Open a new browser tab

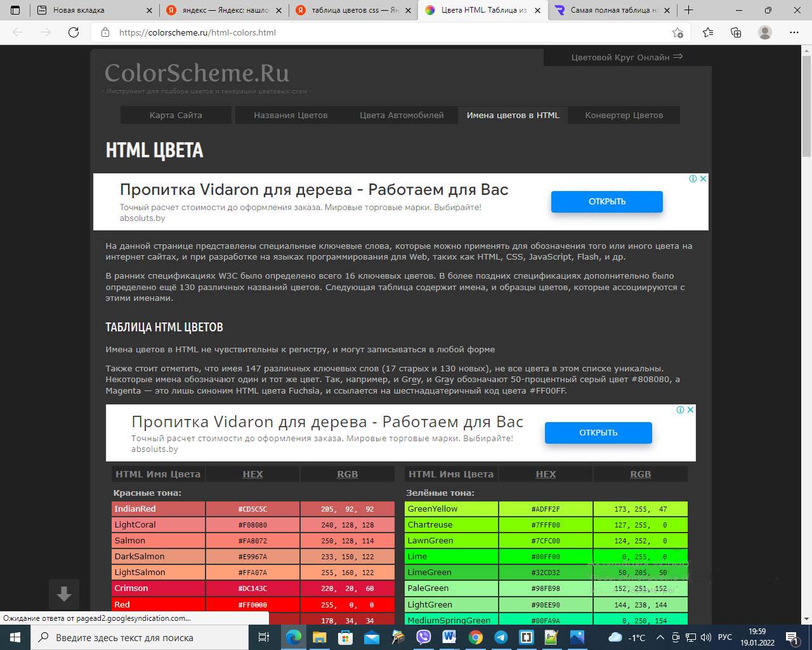pos(688,10)
